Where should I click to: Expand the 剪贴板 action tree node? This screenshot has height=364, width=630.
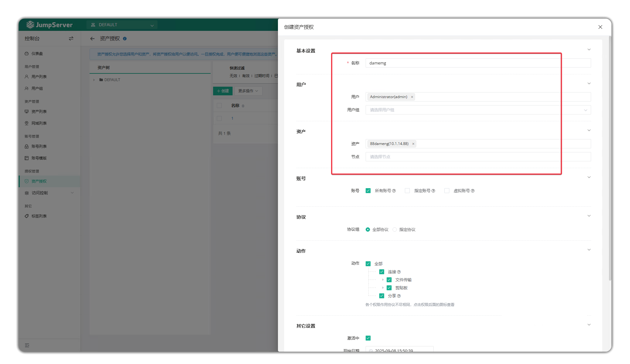click(383, 288)
